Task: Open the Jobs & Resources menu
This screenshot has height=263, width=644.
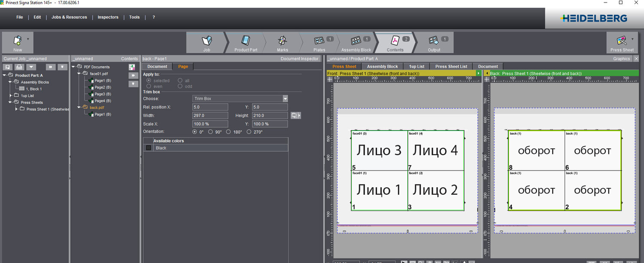Action: point(69,17)
